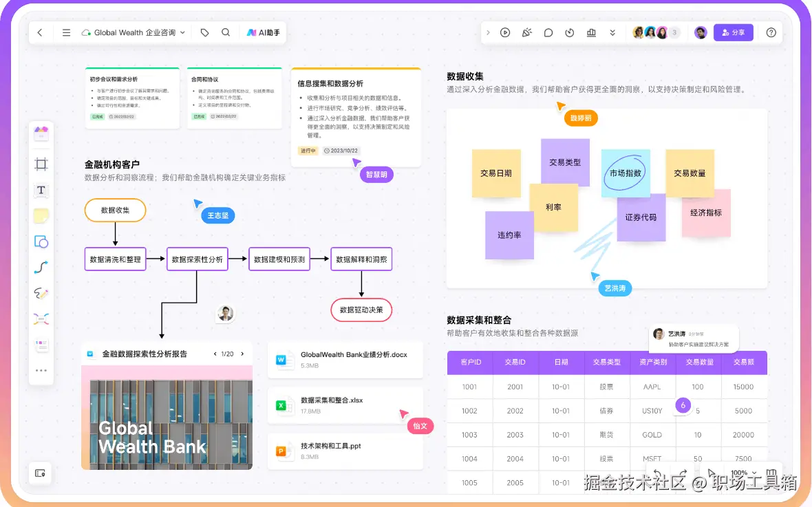812x507 pixels.
Task: Select the 利率 sticky note
Action: point(553,207)
